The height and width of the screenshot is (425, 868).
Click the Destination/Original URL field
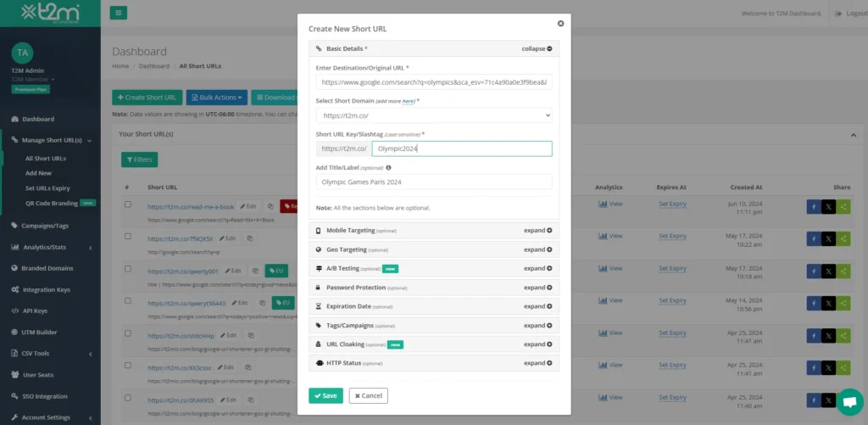pyautogui.click(x=434, y=82)
